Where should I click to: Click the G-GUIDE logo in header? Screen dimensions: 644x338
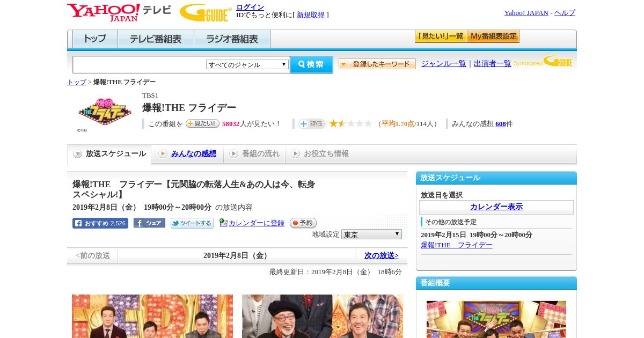pos(206,12)
